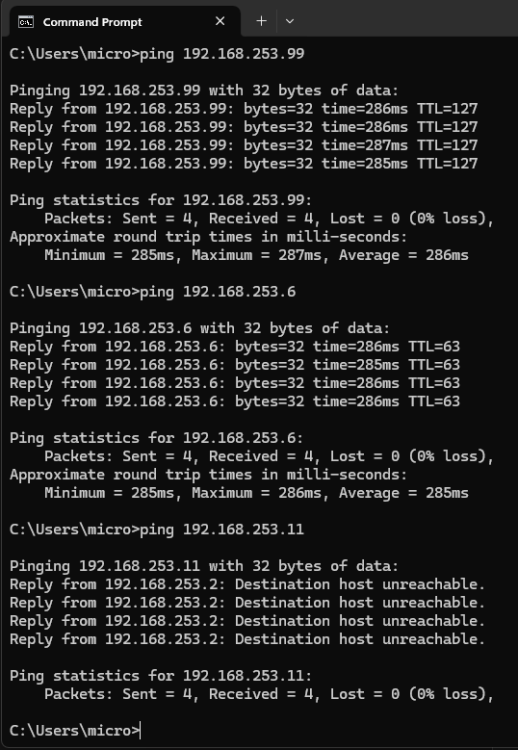Viewport: 518px width, 750px height.
Task: Open a new tab with plus button
Action: pyautogui.click(x=261, y=21)
